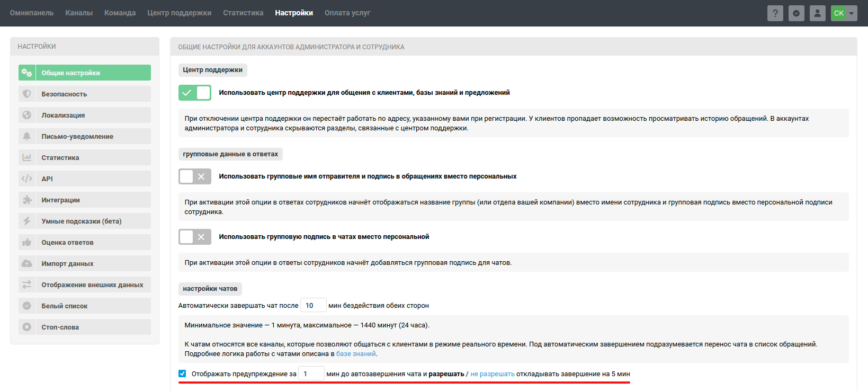Screen dimensions: 868x391
Task: Open the Омнипанель menu item
Action: pos(32,13)
